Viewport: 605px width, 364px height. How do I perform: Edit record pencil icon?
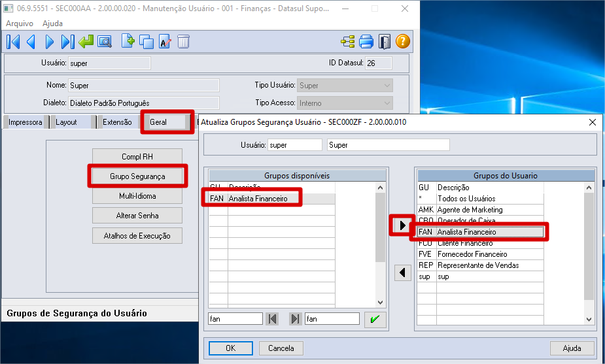point(165,42)
